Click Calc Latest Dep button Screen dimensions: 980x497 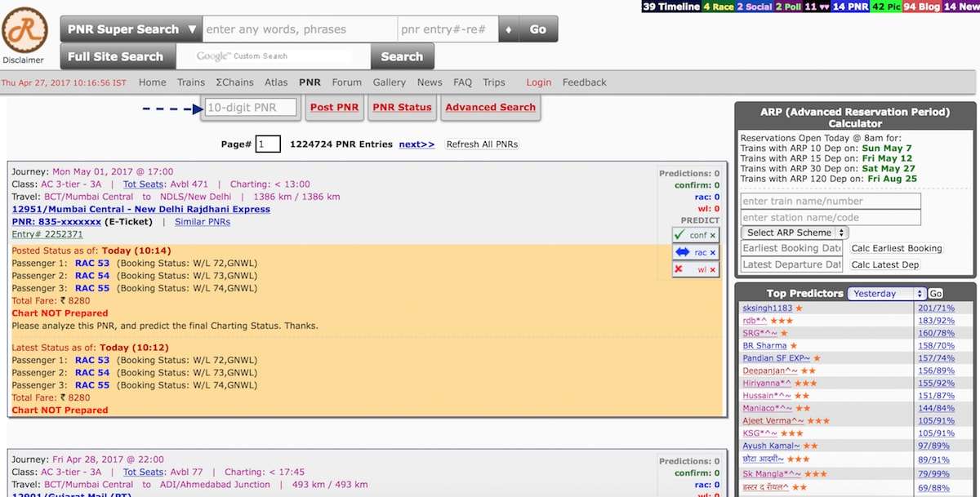tap(885, 264)
